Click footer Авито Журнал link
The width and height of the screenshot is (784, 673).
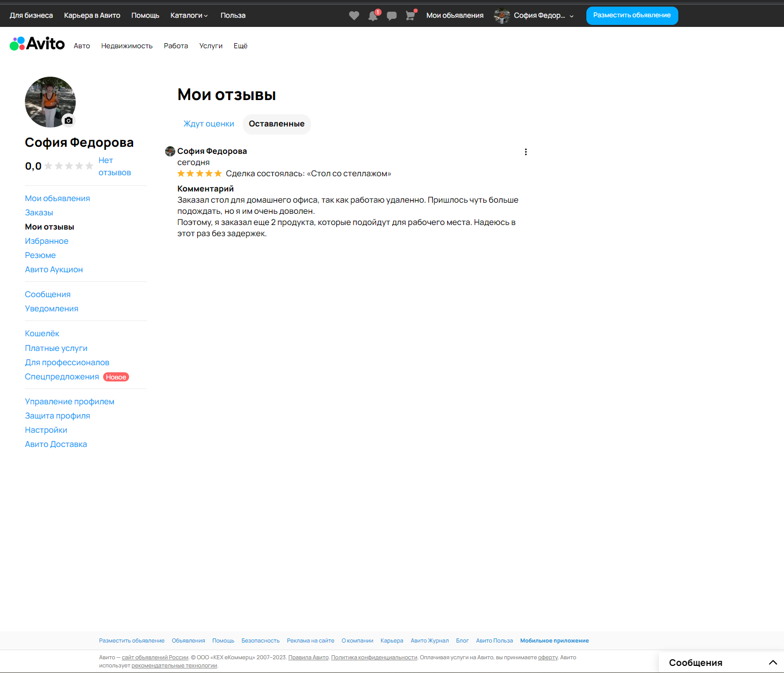point(430,641)
